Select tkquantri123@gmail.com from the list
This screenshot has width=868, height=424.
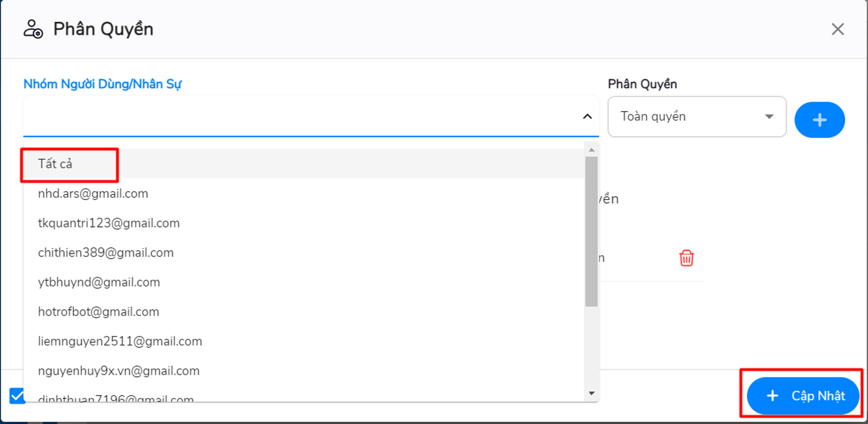click(x=108, y=223)
